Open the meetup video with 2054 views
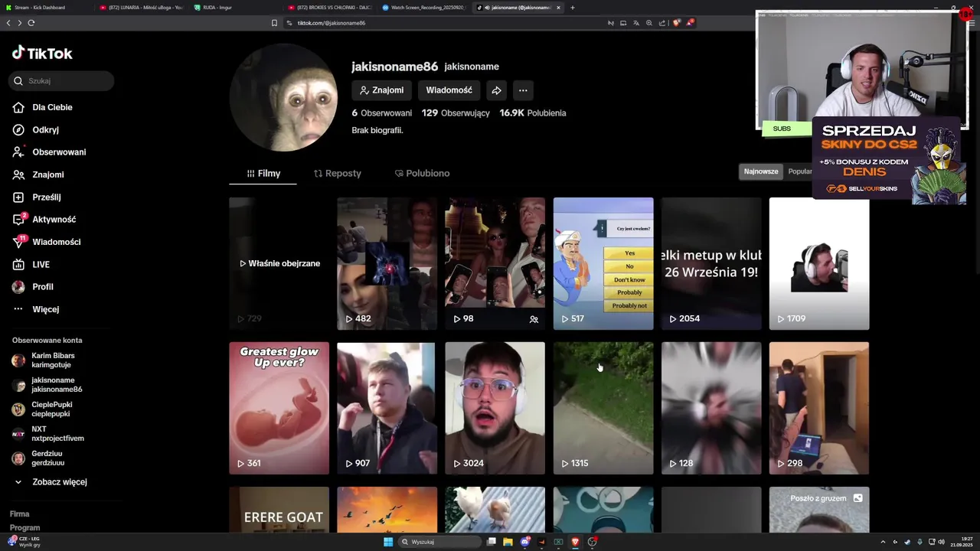 click(711, 263)
